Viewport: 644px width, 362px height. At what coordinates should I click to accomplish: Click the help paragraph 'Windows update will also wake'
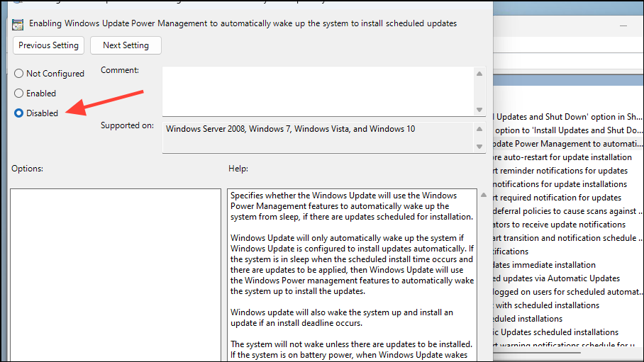tap(342, 317)
